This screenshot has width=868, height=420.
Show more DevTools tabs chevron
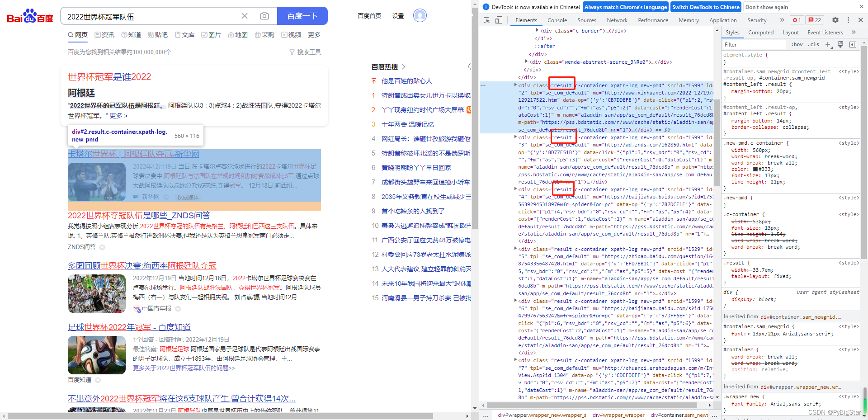click(782, 20)
